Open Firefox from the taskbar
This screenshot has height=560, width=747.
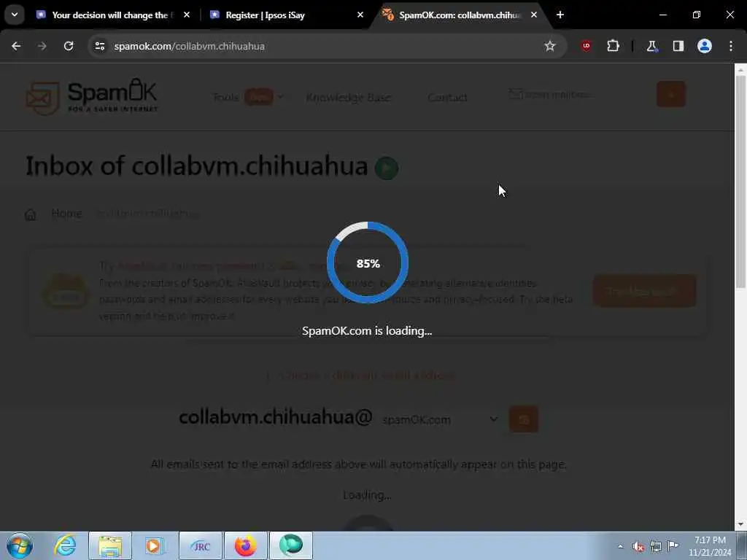tap(246, 545)
